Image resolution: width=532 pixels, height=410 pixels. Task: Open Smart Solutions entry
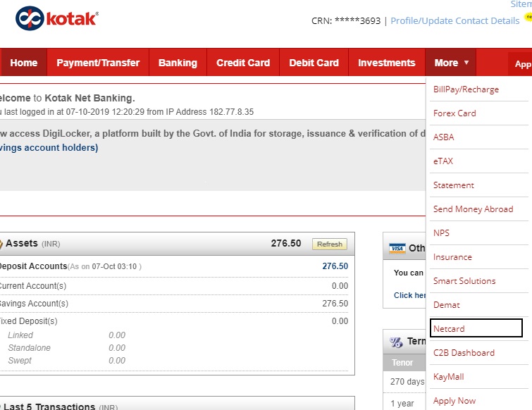464,281
